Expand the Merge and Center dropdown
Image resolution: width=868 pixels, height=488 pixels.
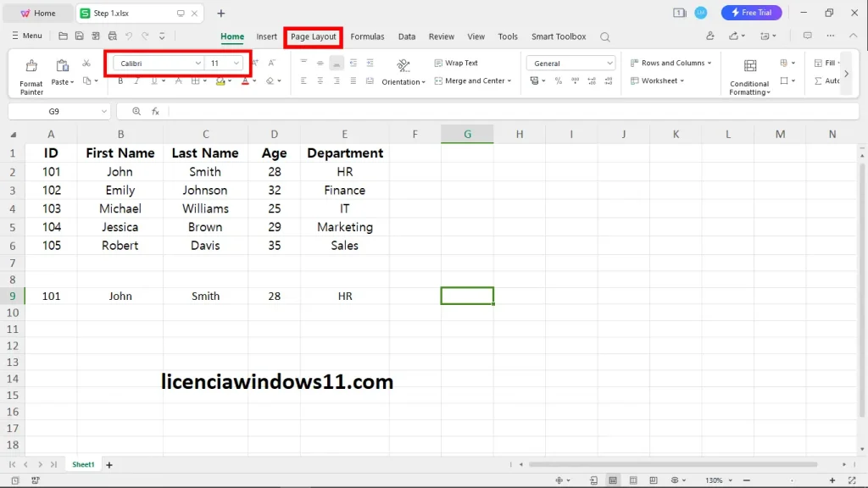pos(509,80)
